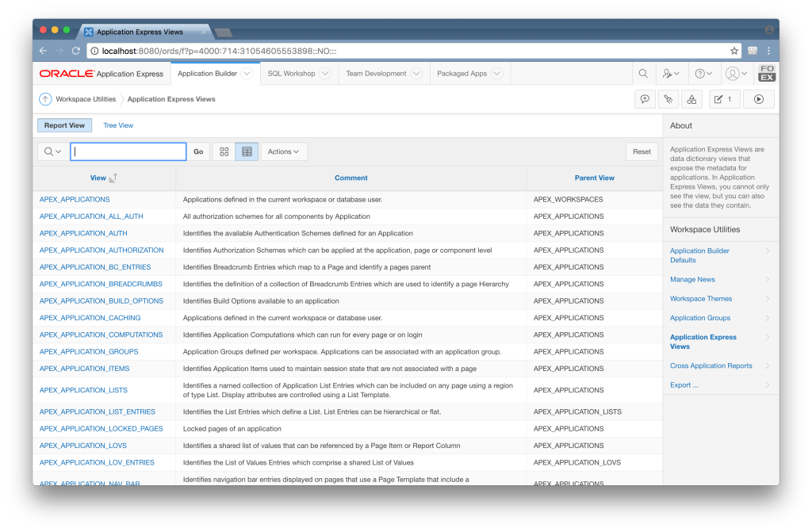Click the Edit Page 1 pencil button
Viewport: 812px width, 532px height.
pos(723,99)
